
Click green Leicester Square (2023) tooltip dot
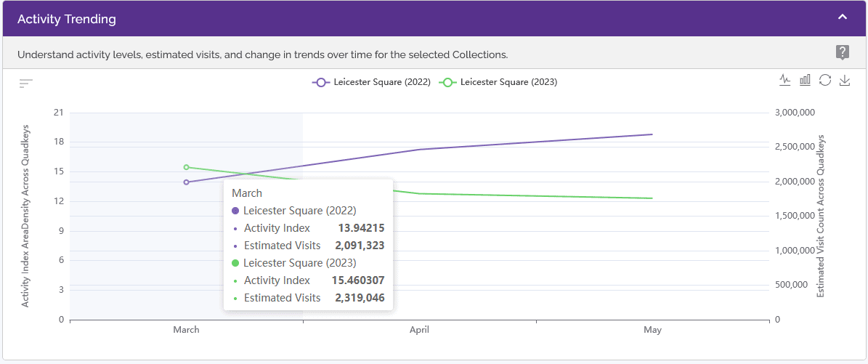235,262
